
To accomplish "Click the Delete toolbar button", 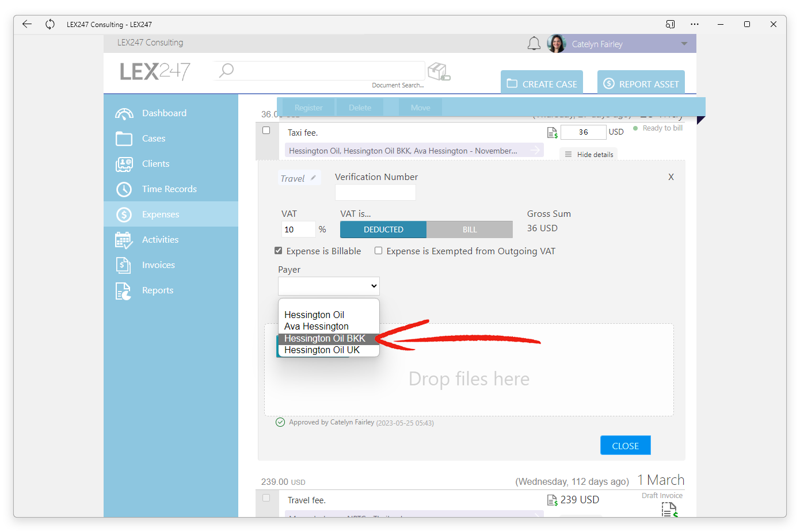I will [360, 108].
